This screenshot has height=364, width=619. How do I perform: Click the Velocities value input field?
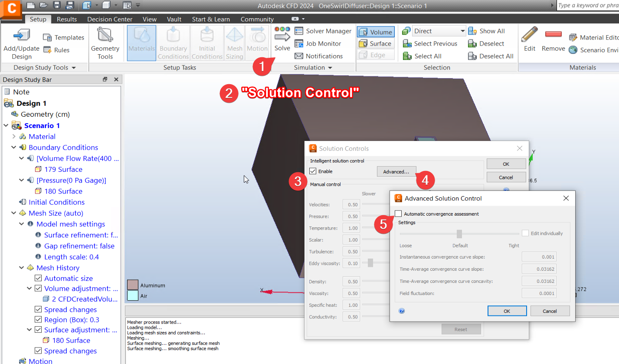[351, 204]
